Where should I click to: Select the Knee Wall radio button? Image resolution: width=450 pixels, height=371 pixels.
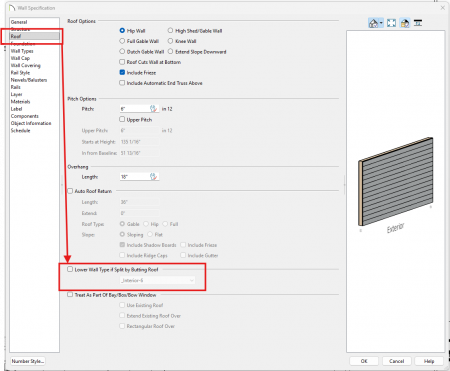170,41
